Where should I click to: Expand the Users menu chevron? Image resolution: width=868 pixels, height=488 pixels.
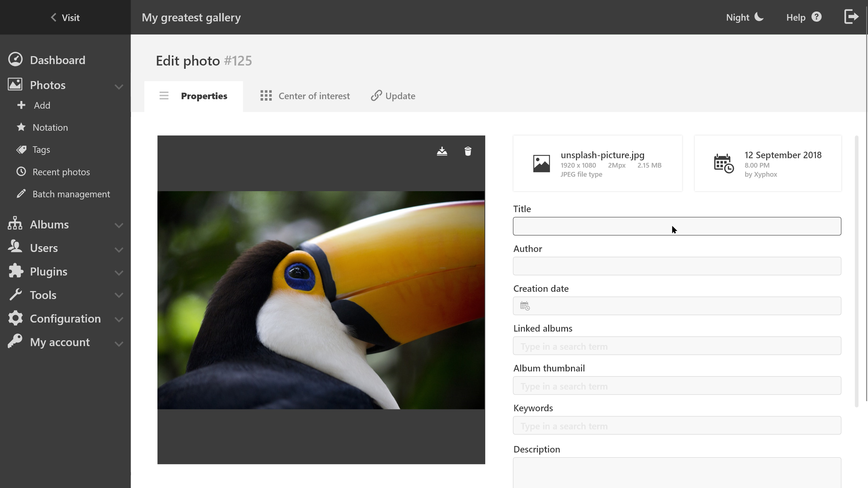(x=119, y=249)
